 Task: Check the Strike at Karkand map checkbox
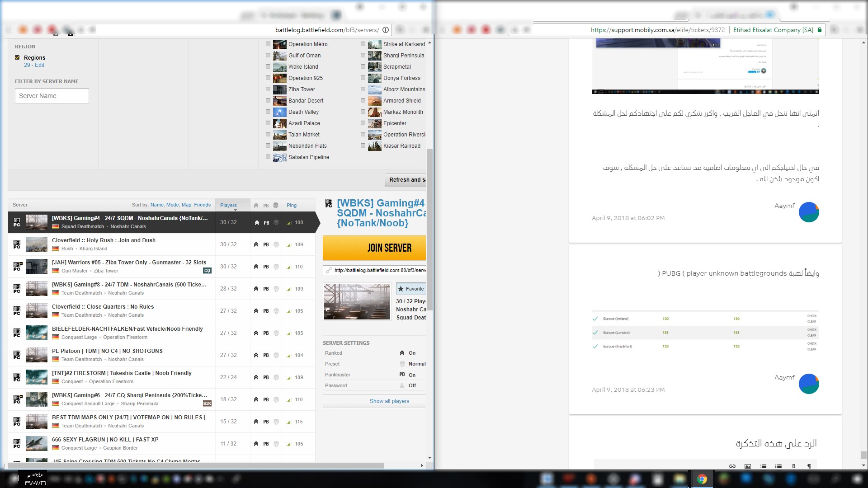(363, 43)
